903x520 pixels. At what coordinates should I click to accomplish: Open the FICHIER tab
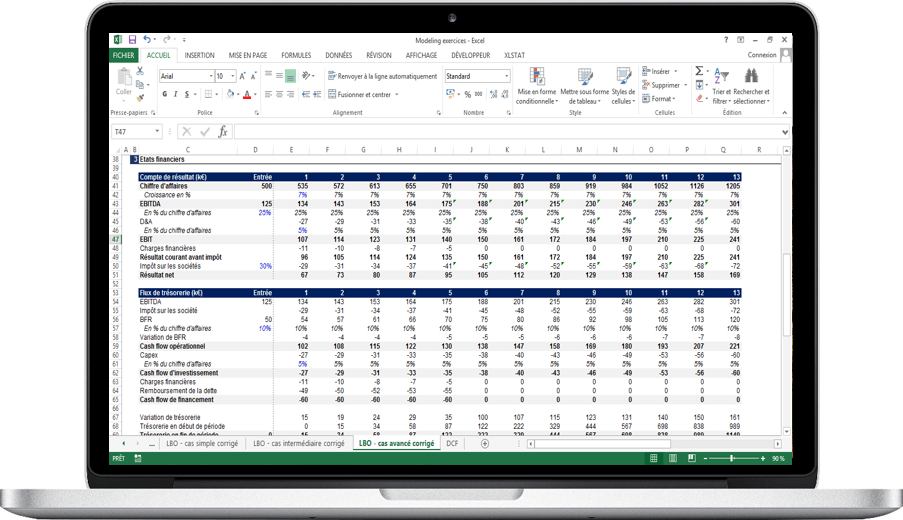[123, 55]
